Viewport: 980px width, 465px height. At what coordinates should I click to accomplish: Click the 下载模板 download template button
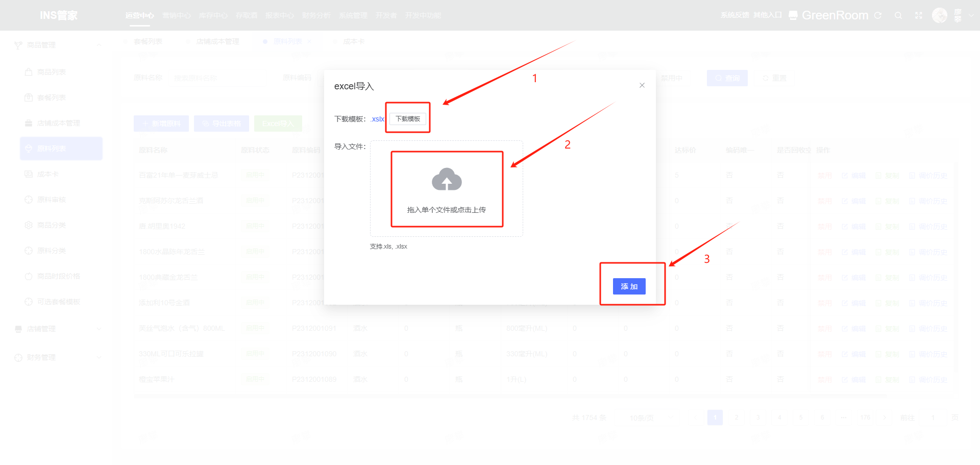point(408,119)
